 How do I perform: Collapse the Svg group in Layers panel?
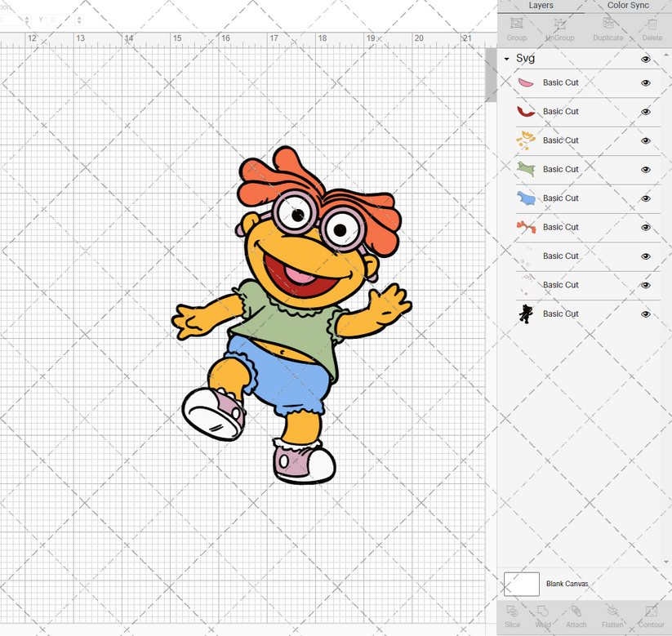pos(508,59)
